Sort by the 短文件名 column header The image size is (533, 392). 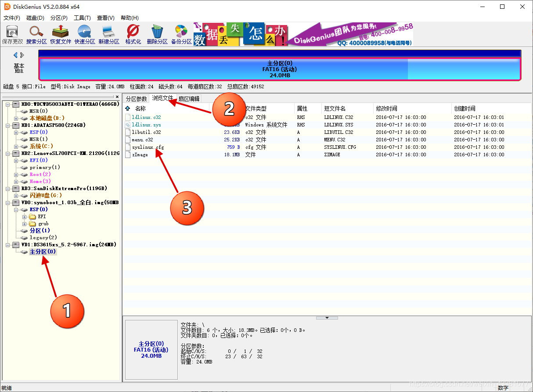(x=335, y=108)
